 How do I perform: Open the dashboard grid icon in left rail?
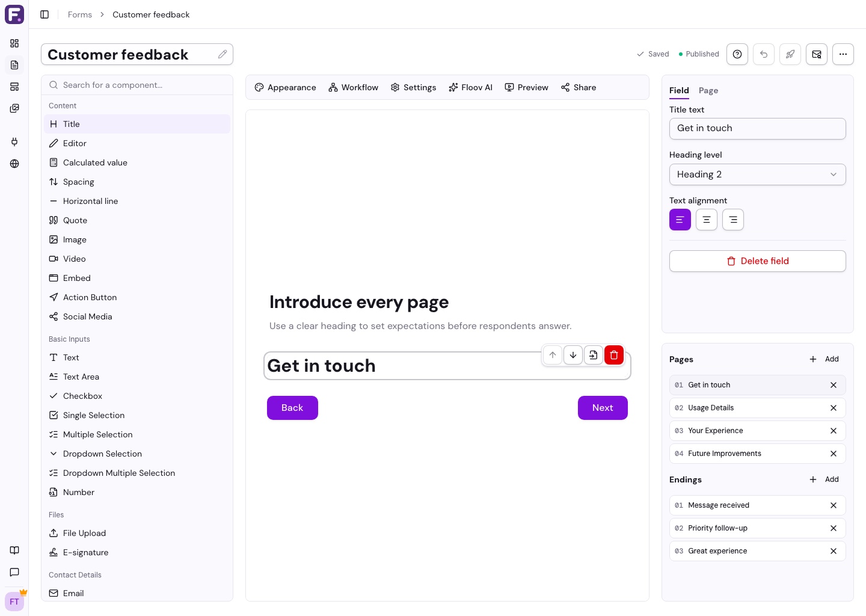[14, 43]
